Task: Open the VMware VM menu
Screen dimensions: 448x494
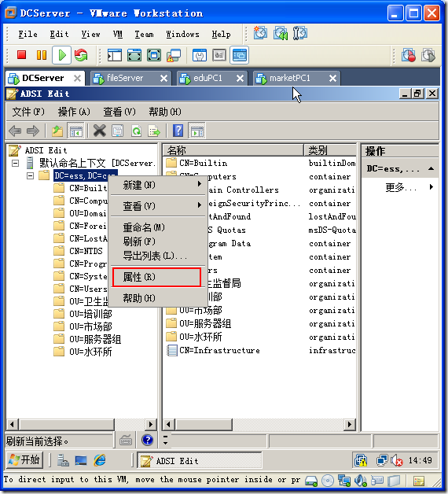Action: [x=118, y=34]
